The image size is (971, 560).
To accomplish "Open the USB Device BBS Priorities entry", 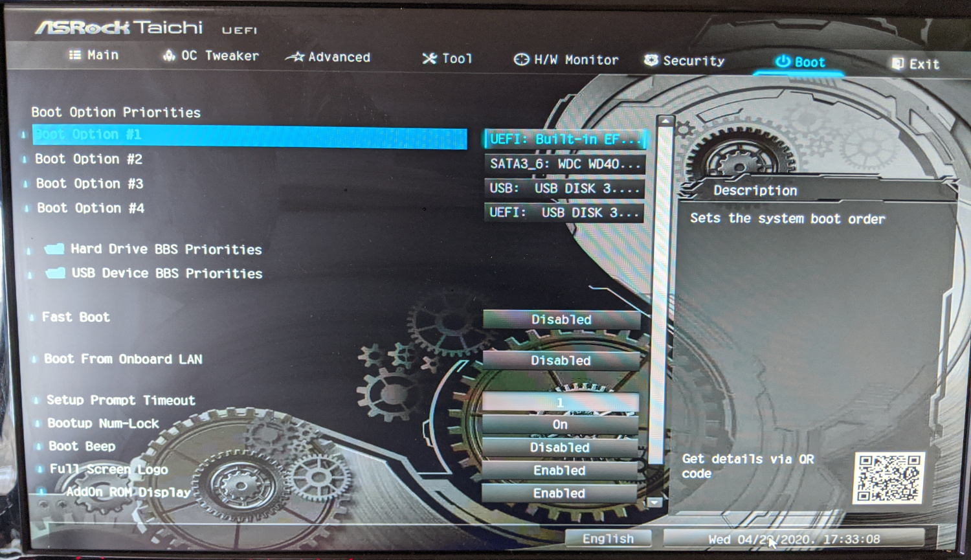I will pyautogui.click(x=166, y=273).
